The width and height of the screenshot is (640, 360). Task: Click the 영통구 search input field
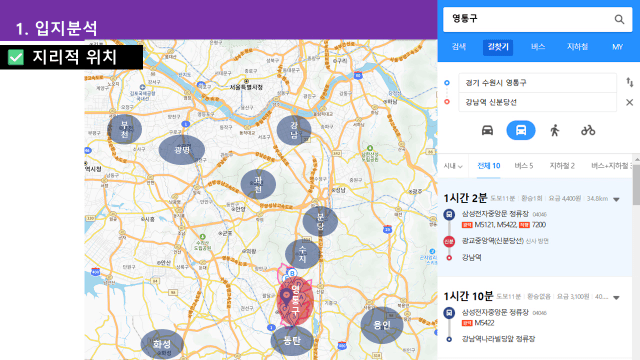pyautogui.click(x=529, y=19)
